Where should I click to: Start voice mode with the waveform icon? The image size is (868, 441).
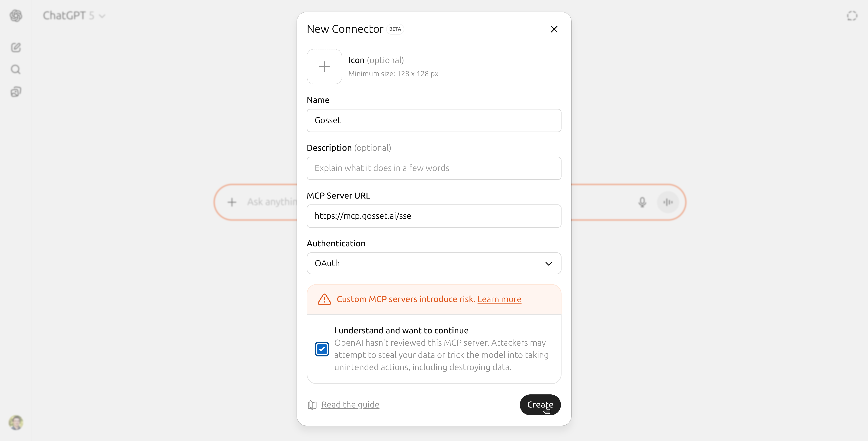point(668,202)
